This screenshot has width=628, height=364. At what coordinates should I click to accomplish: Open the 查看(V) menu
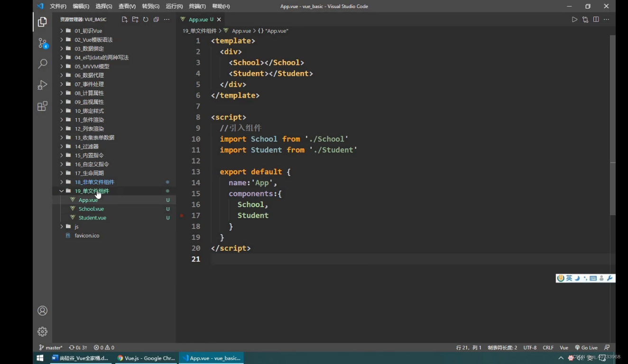click(127, 6)
